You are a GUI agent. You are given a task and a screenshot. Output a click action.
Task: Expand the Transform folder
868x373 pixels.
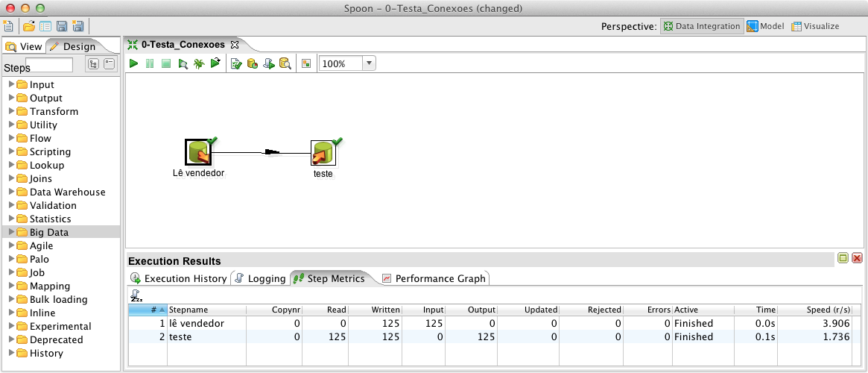12,111
